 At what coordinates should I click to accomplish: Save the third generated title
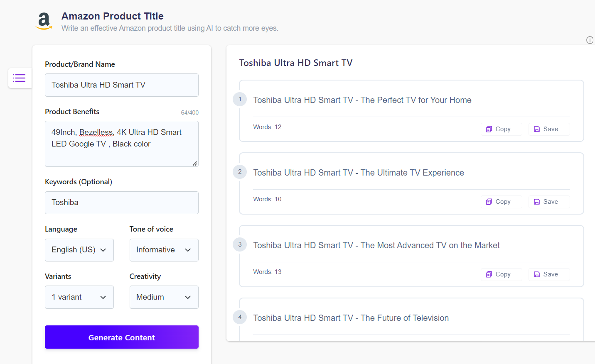click(x=549, y=274)
